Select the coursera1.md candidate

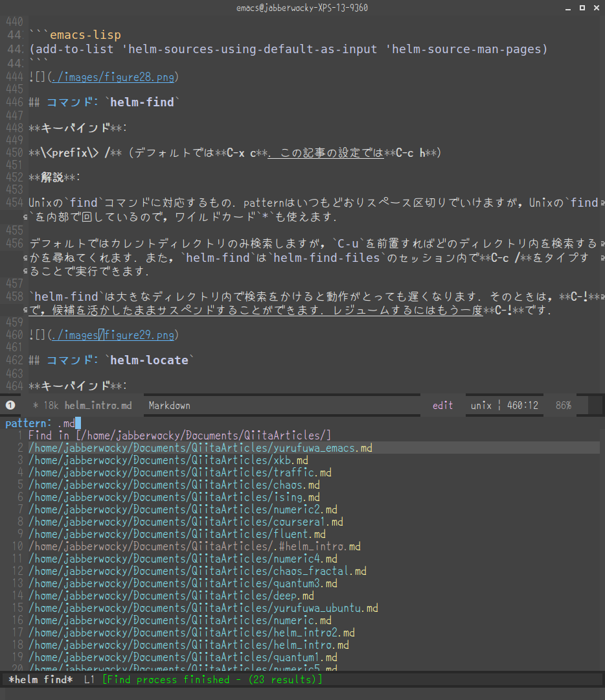point(186,522)
